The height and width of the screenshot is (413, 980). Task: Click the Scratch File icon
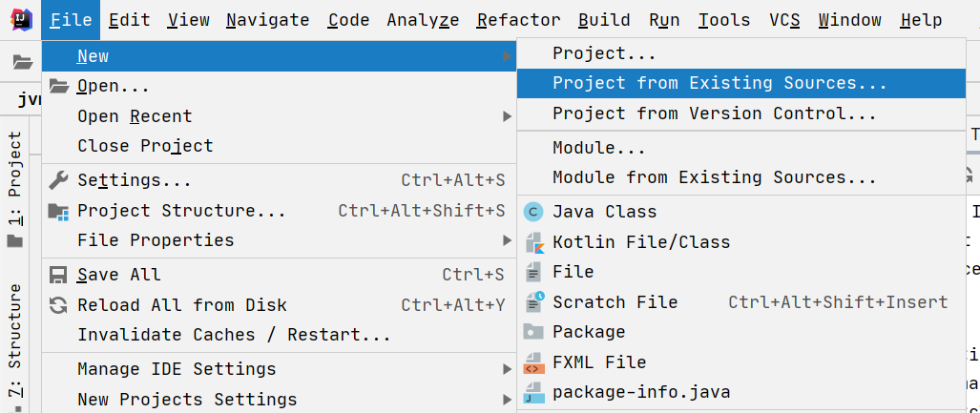click(534, 302)
